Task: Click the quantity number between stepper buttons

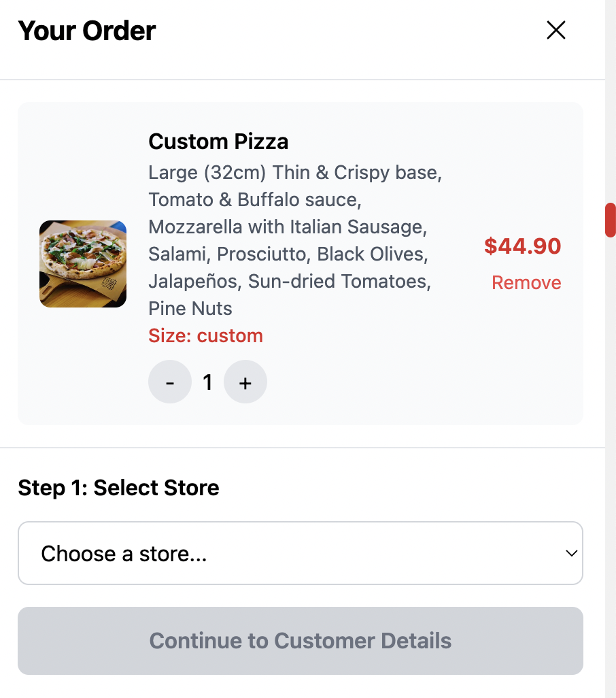Action: coord(207,382)
